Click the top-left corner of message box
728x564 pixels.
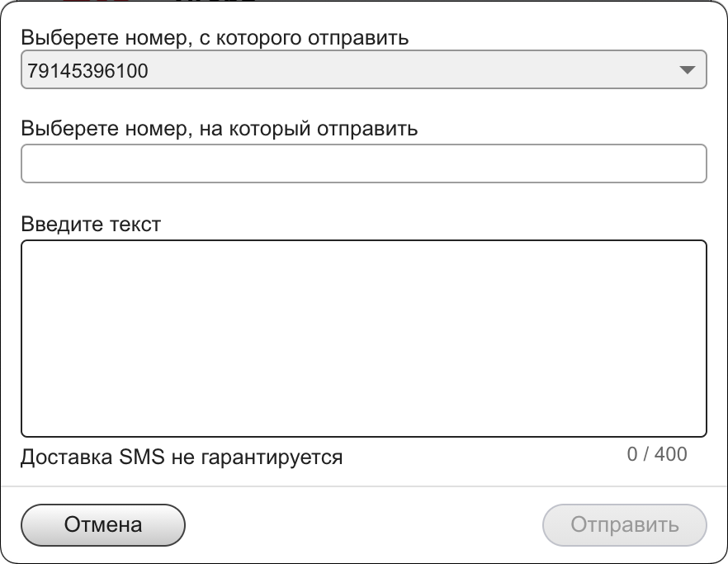(x=26, y=245)
